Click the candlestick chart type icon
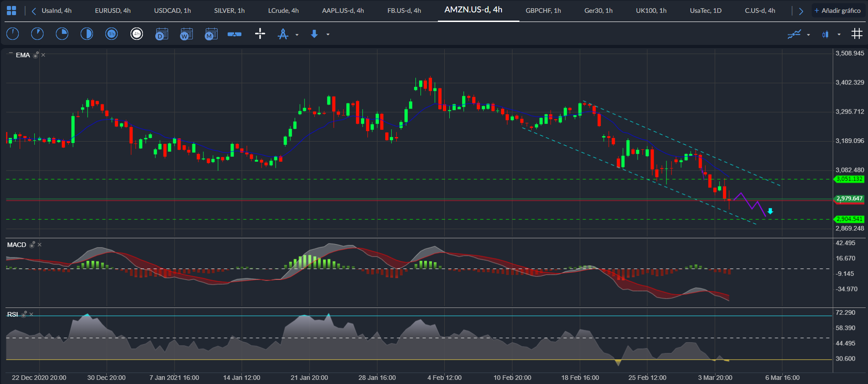 point(825,34)
